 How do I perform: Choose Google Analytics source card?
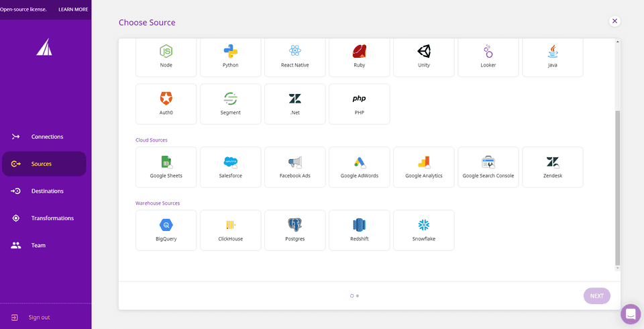(424, 167)
